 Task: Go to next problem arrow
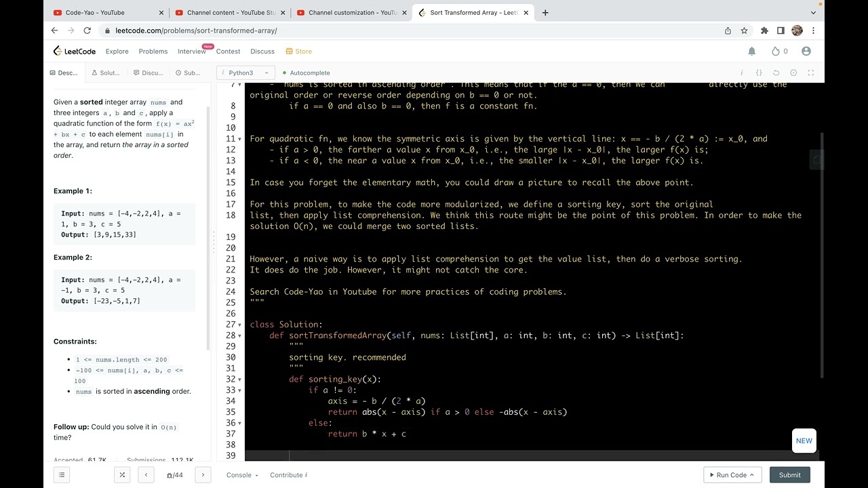point(203,475)
